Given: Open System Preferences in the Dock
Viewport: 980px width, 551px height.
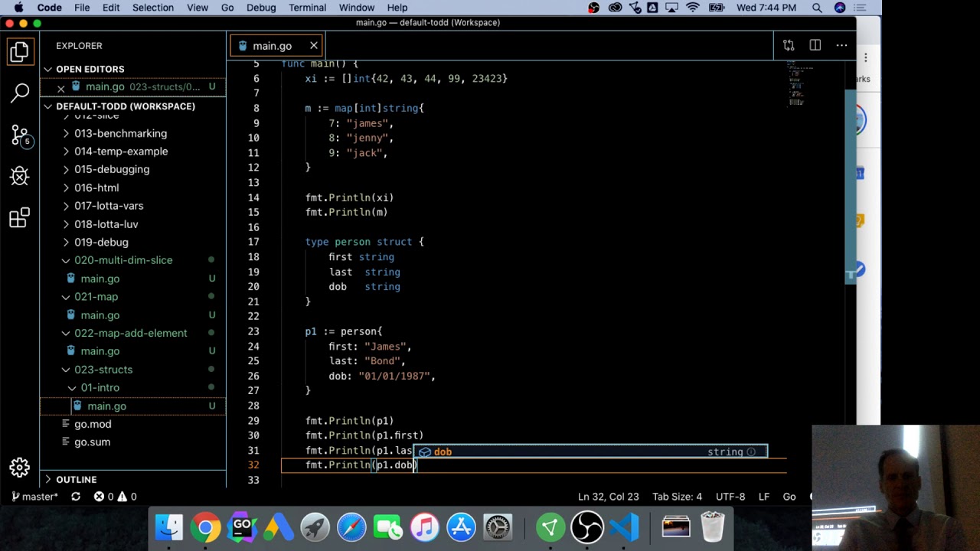Looking at the screenshot, I should tap(498, 527).
